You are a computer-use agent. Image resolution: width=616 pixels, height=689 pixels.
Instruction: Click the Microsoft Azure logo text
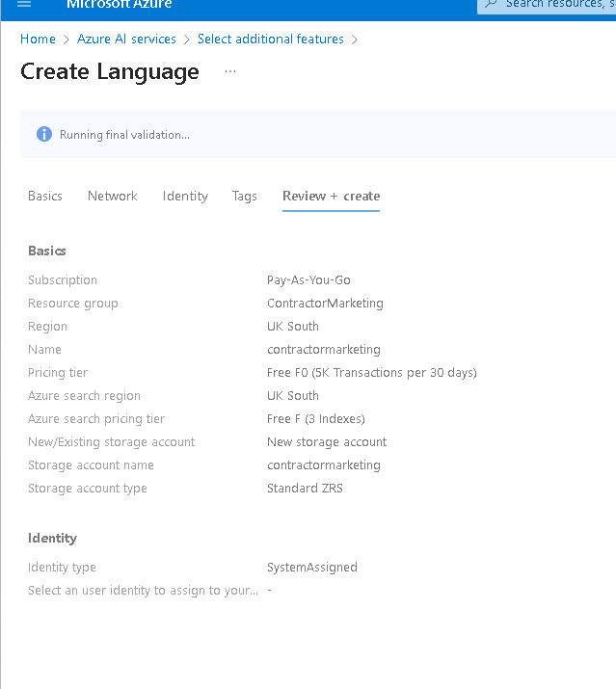120,5
